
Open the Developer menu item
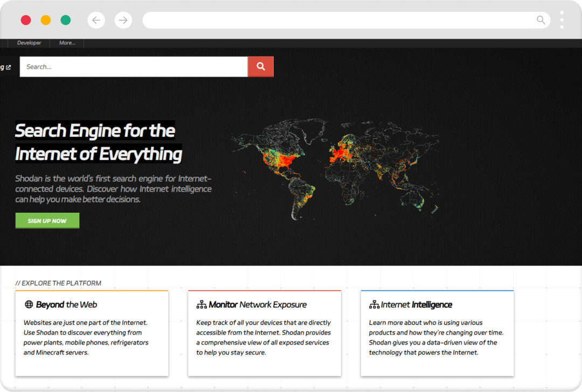(x=29, y=43)
